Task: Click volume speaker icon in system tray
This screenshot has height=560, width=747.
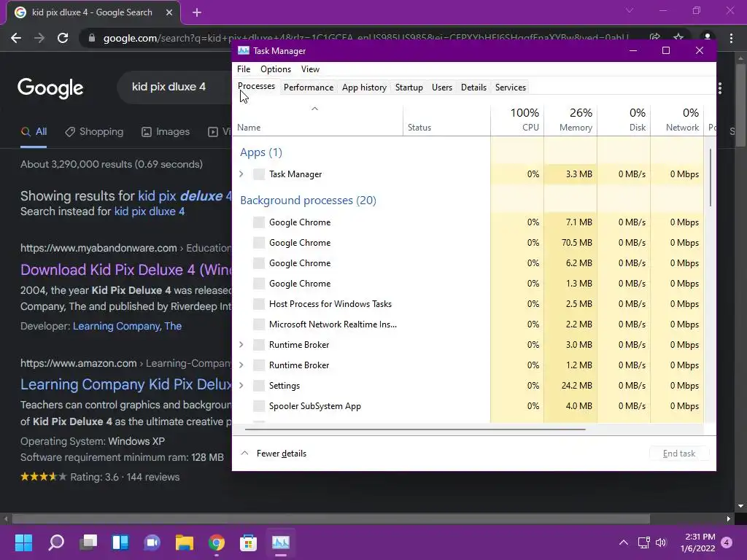Action: [x=661, y=542]
